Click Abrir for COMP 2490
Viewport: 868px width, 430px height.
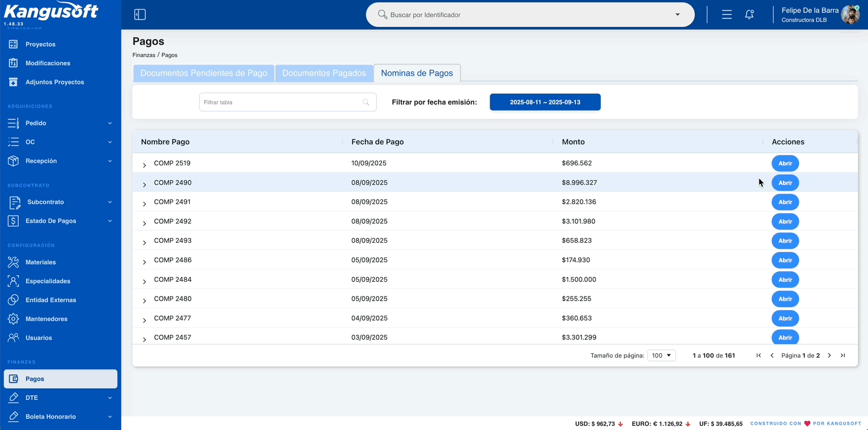click(785, 183)
